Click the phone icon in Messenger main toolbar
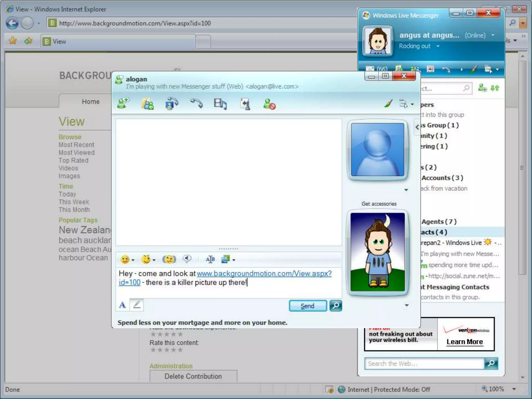Screen dimensions: 532x399 (x=446, y=69)
